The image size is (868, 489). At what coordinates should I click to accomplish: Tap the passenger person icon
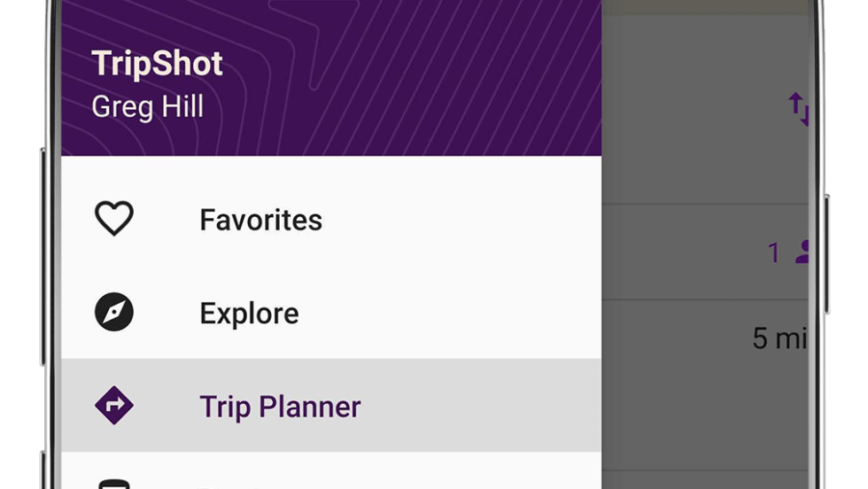click(x=803, y=253)
